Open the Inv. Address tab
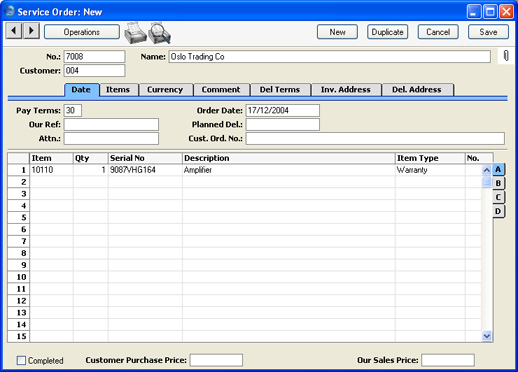Image resolution: width=518 pixels, height=372 pixels. (346, 90)
